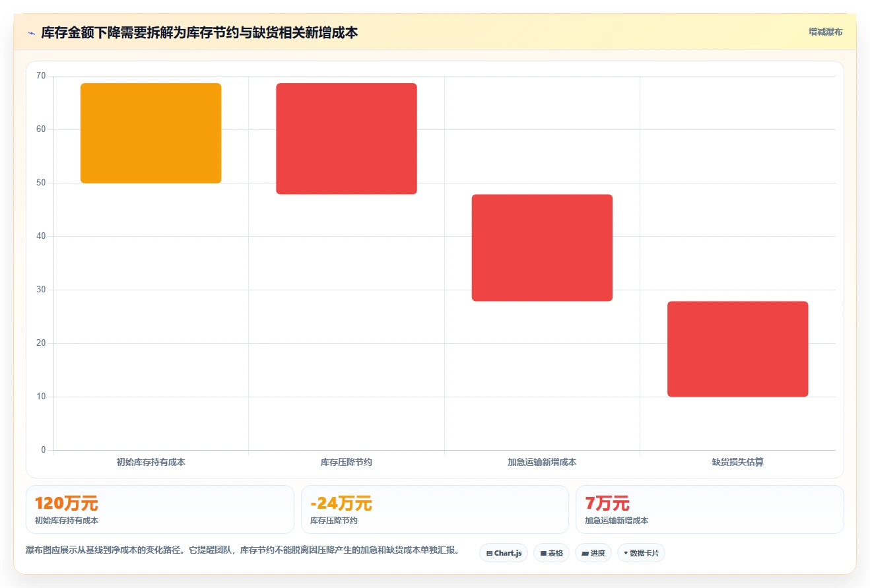
Task: Select the Chart.js tag chip
Action: (504, 553)
